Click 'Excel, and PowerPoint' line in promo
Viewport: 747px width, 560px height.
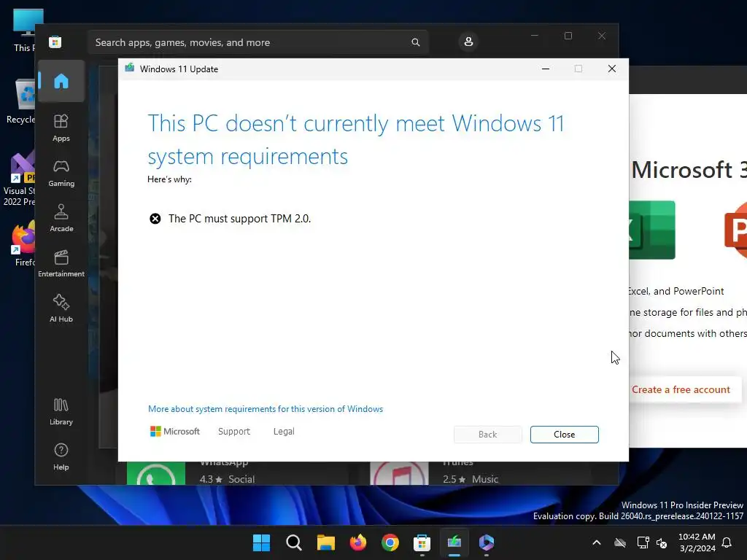676,291
